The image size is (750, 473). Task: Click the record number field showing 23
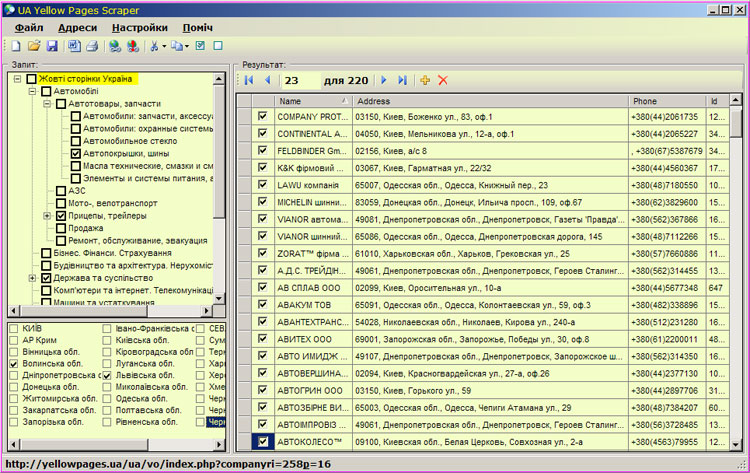300,80
